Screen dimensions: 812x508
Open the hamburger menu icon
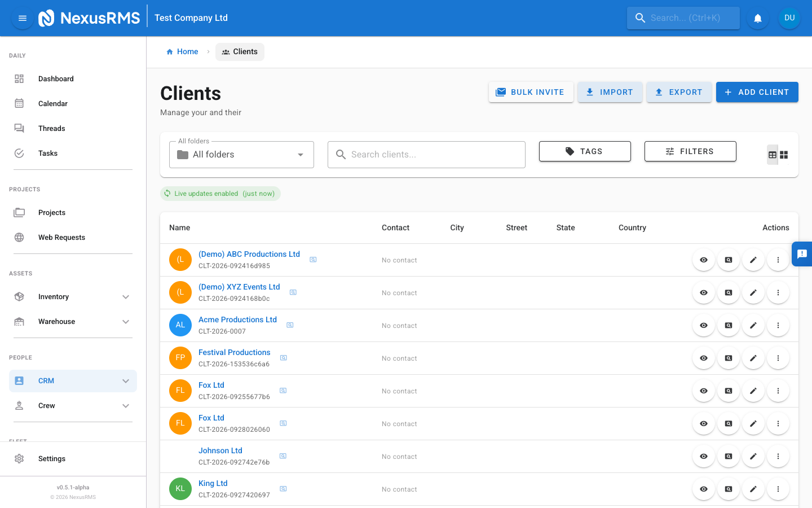click(x=22, y=17)
